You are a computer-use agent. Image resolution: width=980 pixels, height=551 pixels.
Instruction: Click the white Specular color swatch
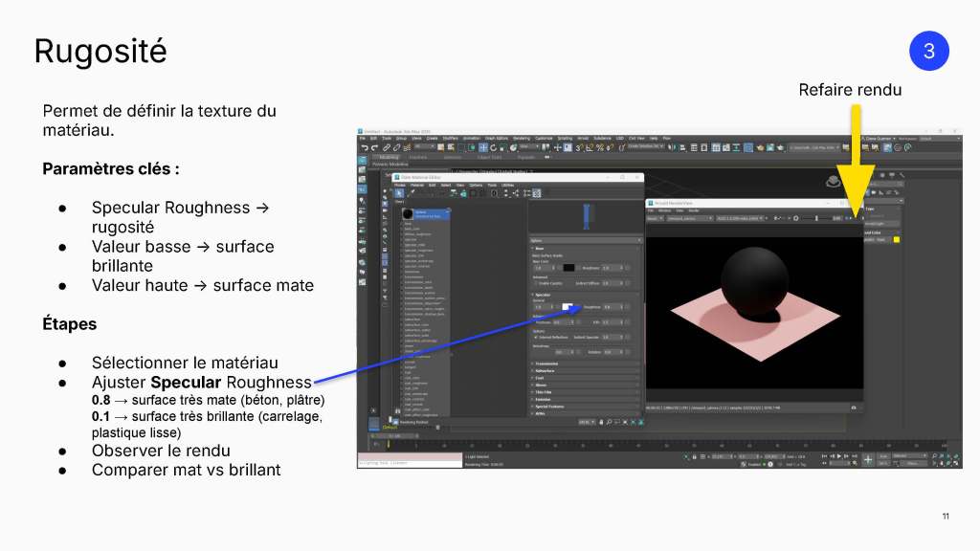point(568,307)
